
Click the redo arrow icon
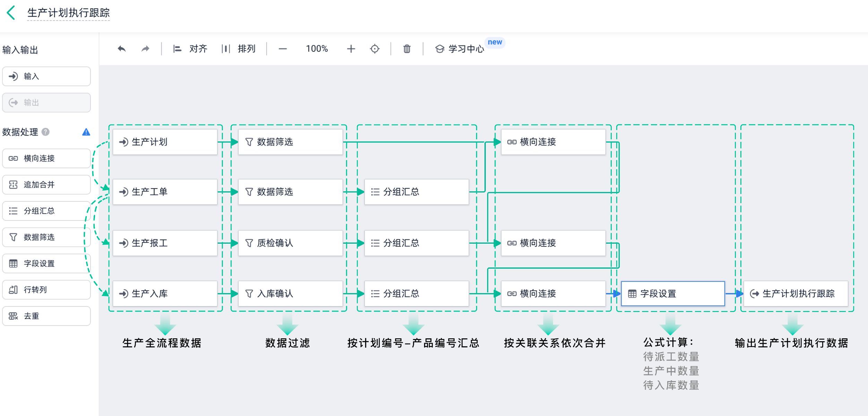(145, 49)
